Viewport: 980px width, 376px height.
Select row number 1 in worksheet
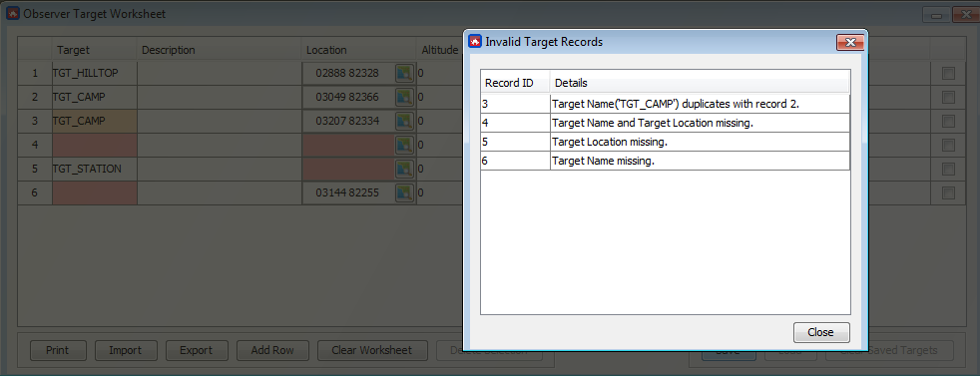(35, 73)
